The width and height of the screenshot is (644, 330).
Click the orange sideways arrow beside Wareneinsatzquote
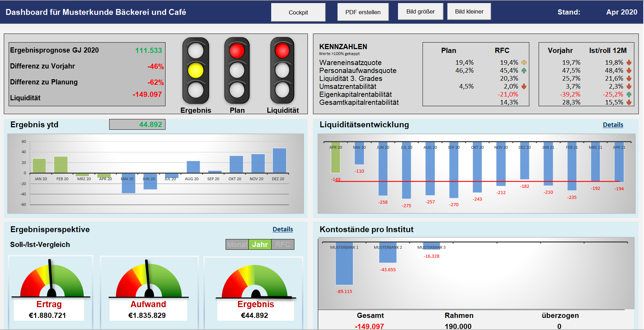tap(524, 63)
